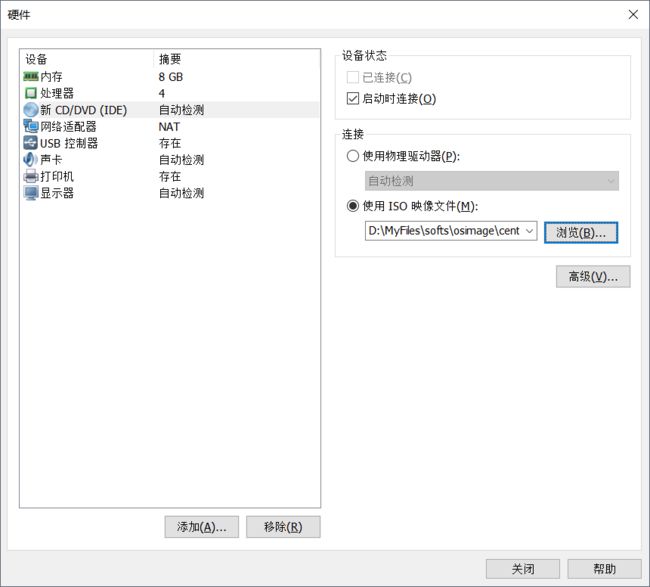The image size is (650, 587).
Task: Select the 显示器 device label
Action: 57,193
